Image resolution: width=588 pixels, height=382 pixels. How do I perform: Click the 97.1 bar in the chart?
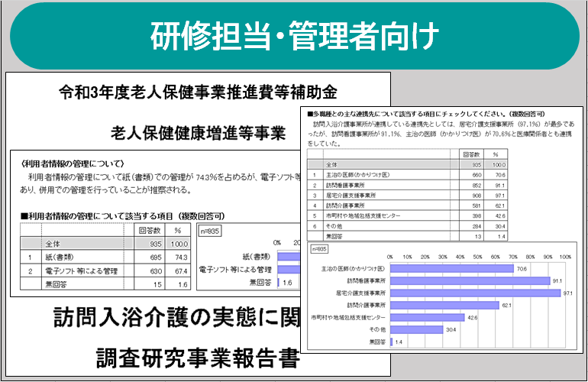[475, 293]
